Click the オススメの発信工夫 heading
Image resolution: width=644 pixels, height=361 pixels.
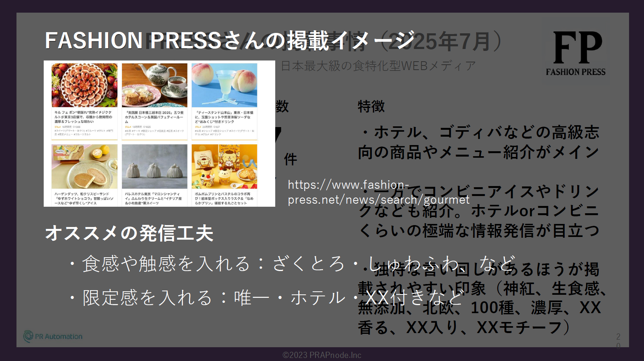pos(129,233)
